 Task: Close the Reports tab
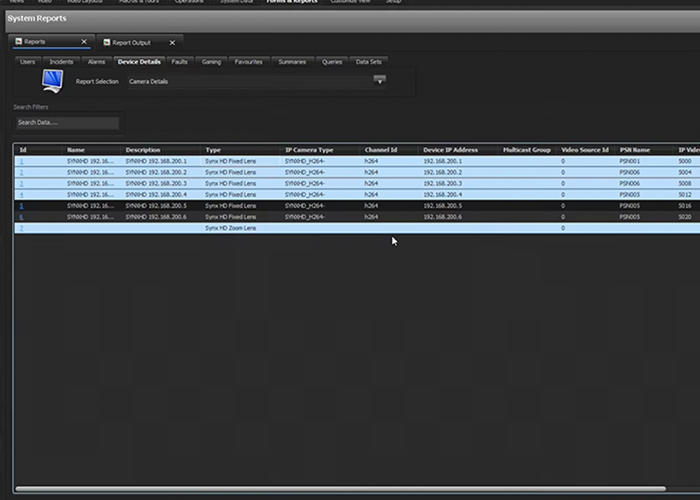(x=84, y=42)
